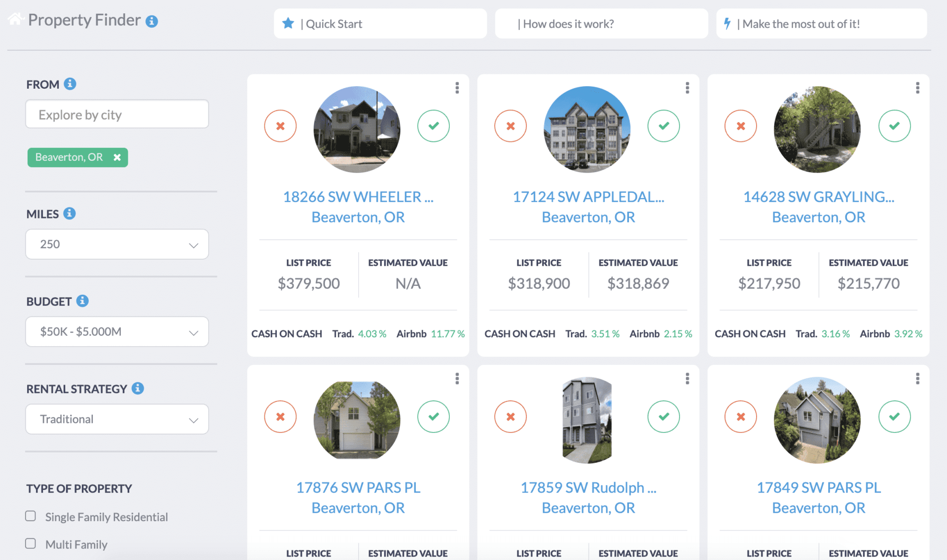This screenshot has width=947, height=560.
Task: Open the Quick Start guide
Action: pos(380,23)
